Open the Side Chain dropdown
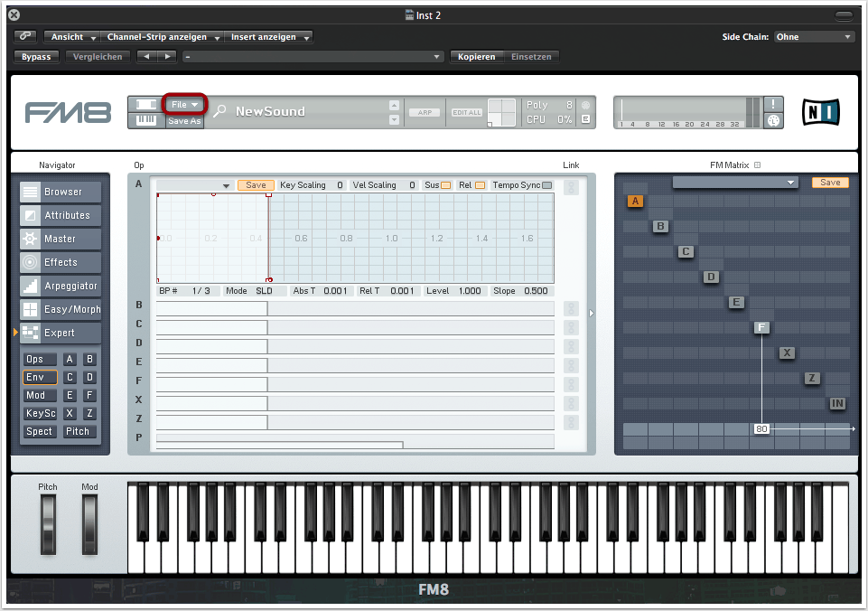Screen dimensions: 868x611 (x=813, y=37)
